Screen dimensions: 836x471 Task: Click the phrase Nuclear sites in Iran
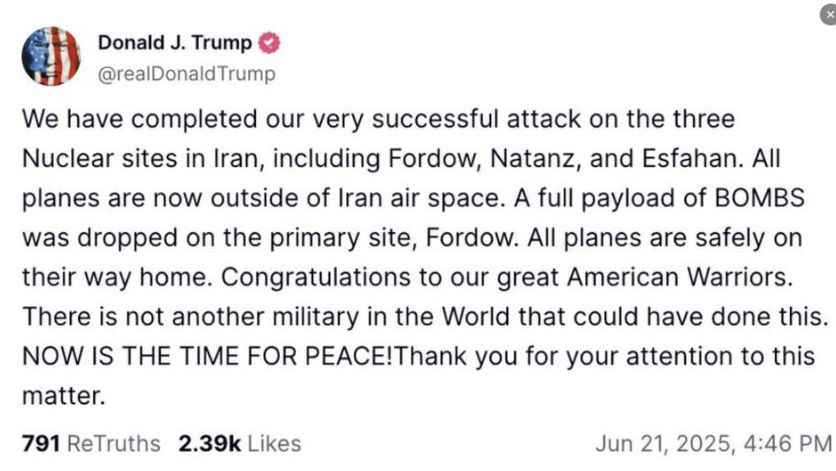point(143,158)
